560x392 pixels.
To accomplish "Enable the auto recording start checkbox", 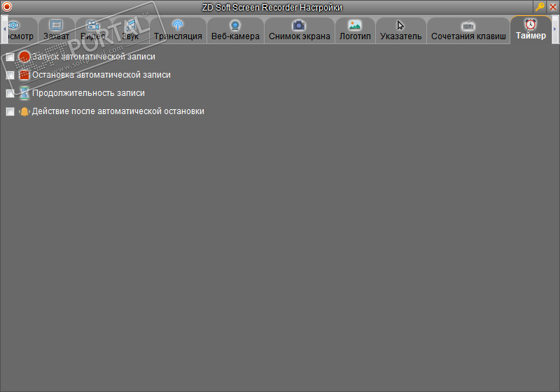I will pyautogui.click(x=10, y=57).
